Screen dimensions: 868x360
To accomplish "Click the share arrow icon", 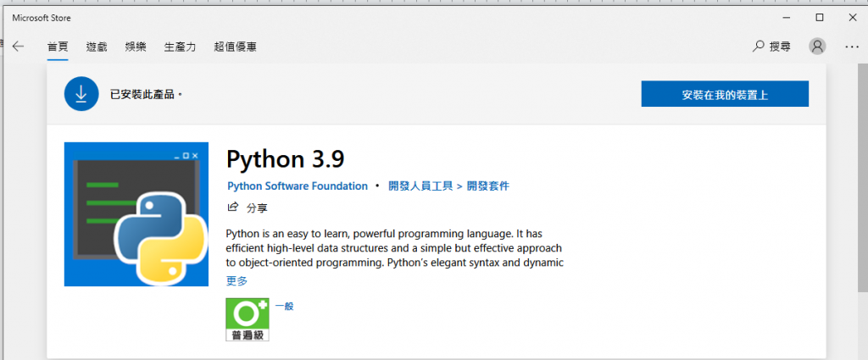I will (x=233, y=208).
